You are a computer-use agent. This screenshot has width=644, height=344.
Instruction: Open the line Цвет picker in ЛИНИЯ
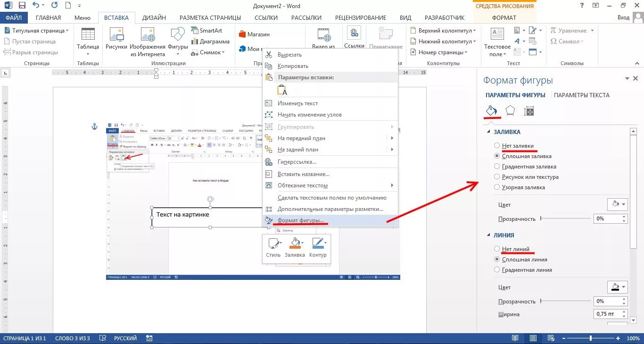(617, 287)
